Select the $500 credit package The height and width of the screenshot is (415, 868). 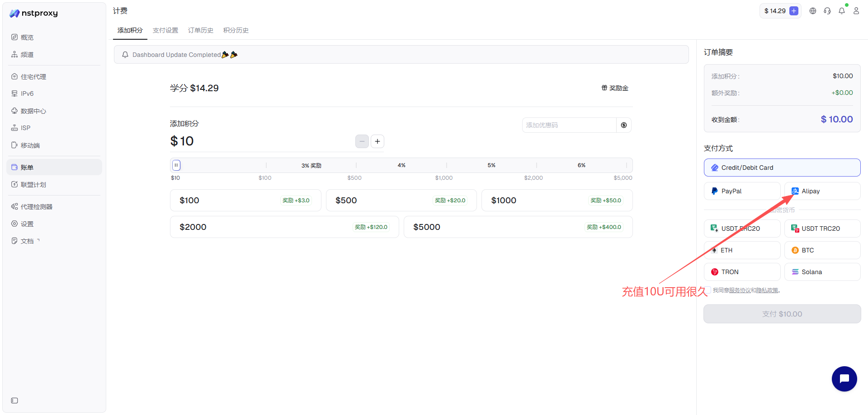[401, 201]
